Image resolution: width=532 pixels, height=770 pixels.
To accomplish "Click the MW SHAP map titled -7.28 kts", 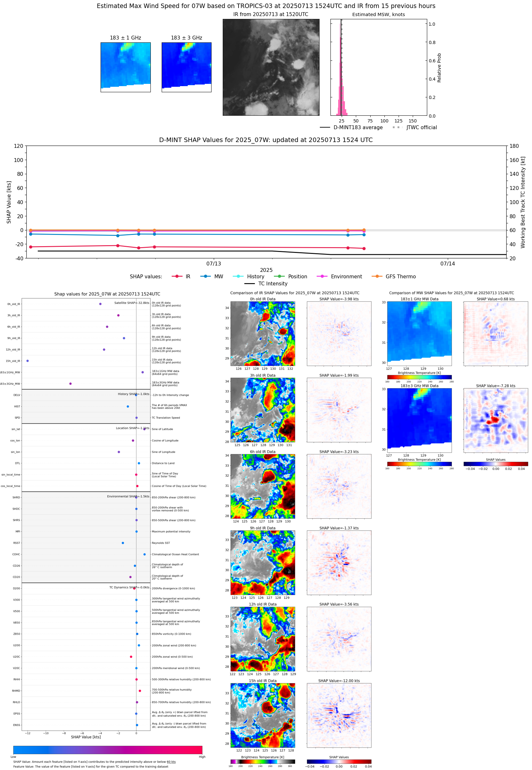I will coord(496,420).
